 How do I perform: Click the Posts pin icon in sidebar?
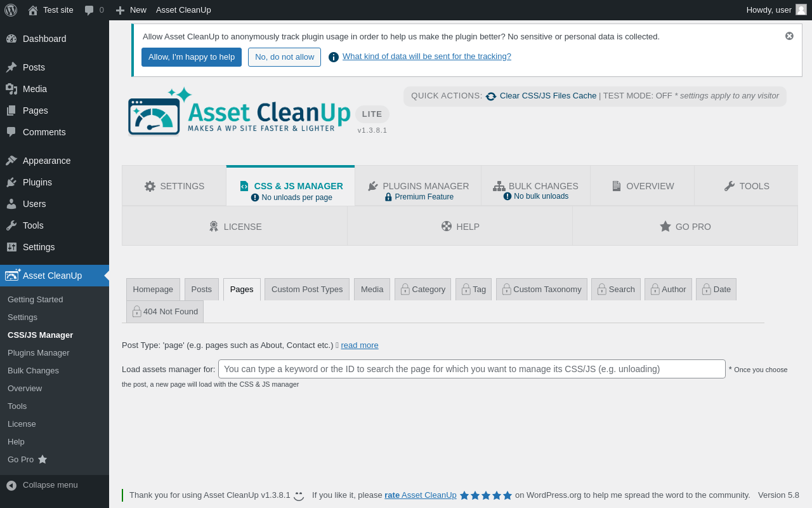[11, 67]
